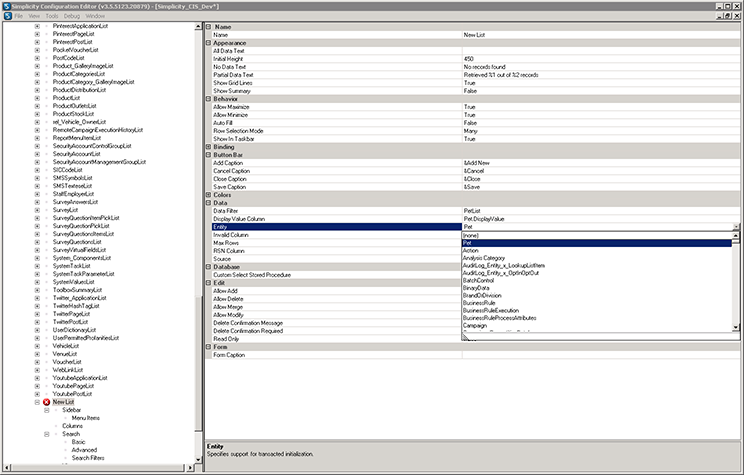Collapse the Appearance property category
Screen dimensions: 744x475
pyautogui.click(x=208, y=43)
